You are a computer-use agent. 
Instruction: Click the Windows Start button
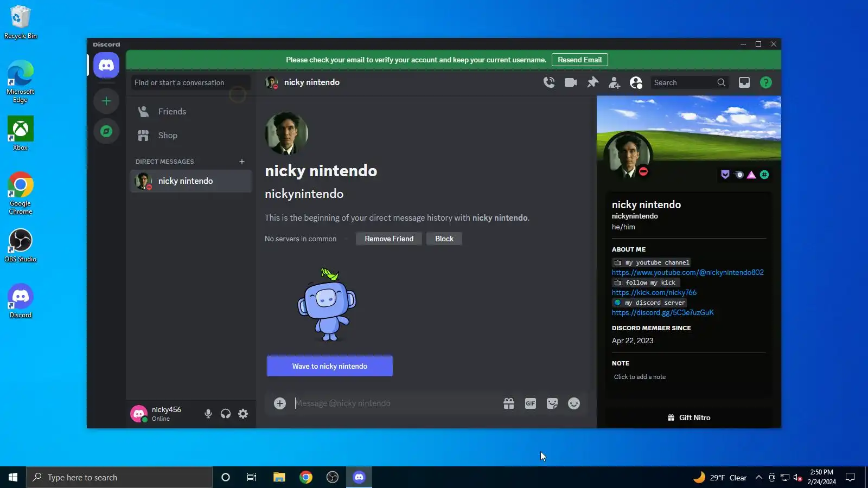click(13, 477)
